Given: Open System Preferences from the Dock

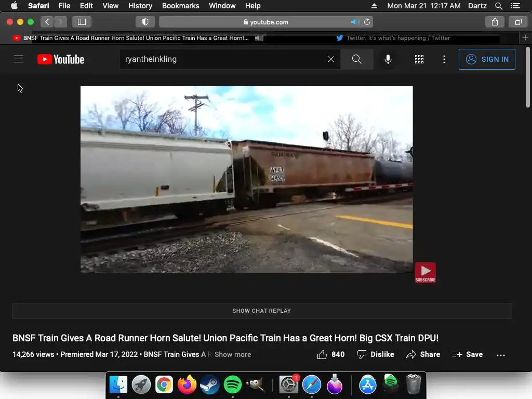Looking at the screenshot, I should pos(289,384).
